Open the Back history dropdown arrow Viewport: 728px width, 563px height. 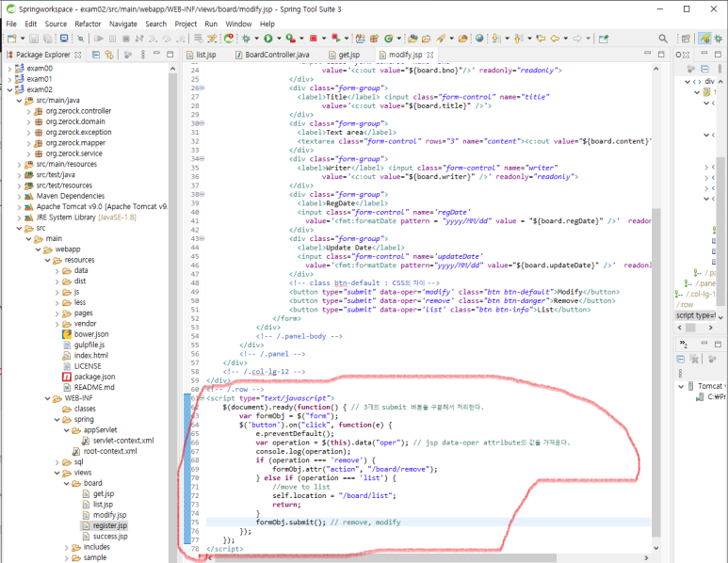[565, 39]
